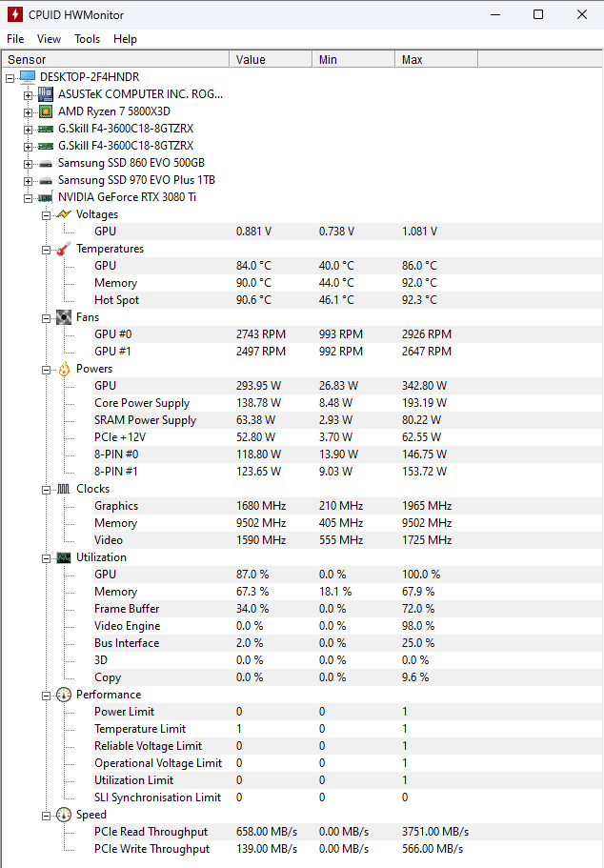Select the GPU #1 fan row
Screen dimensions: 604x868
[x=348, y=352]
